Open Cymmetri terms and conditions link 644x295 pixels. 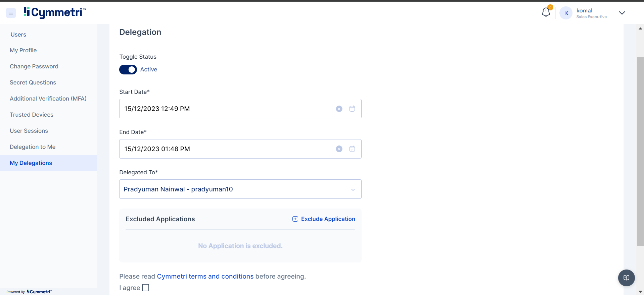click(205, 276)
